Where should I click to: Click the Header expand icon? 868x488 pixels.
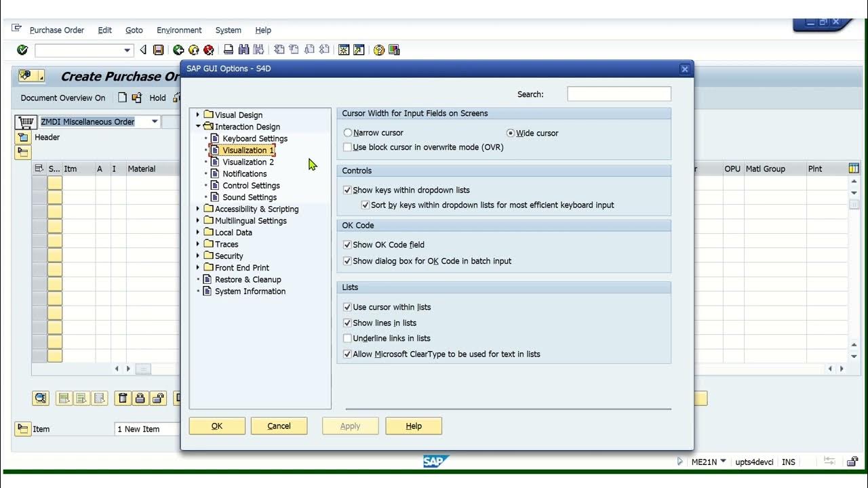(23, 138)
